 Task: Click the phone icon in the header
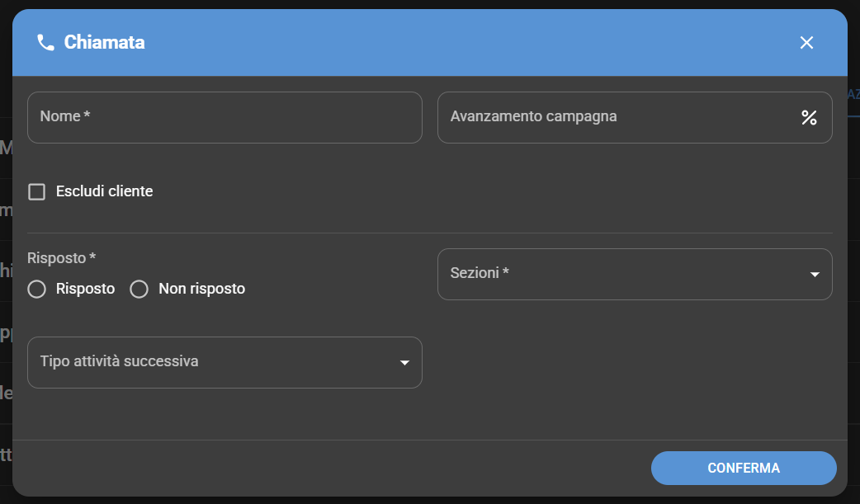[x=45, y=43]
